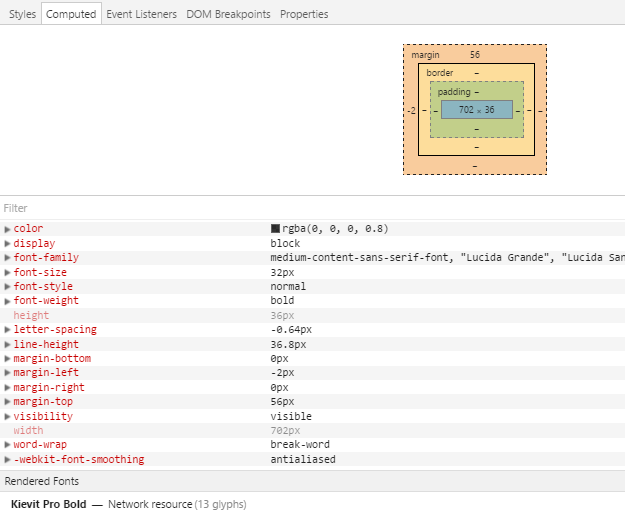Expand the margin-top property
The image size is (625, 517).
(x=8, y=402)
